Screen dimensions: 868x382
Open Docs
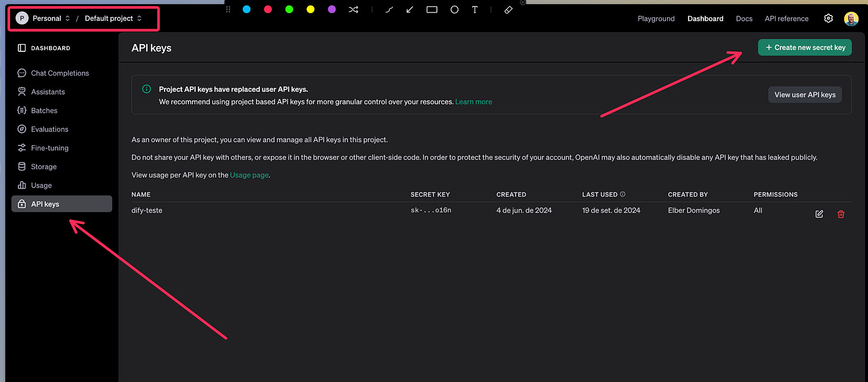[x=744, y=18]
